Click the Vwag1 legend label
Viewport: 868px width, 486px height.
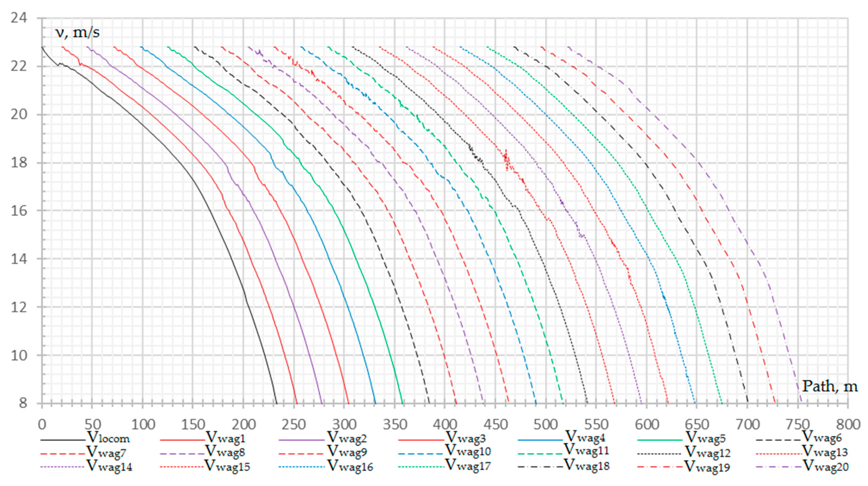click(x=225, y=438)
